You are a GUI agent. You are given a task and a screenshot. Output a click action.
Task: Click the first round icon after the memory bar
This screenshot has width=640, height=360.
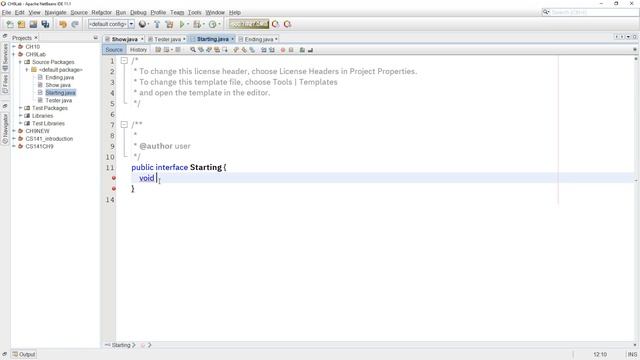click(x=276, y=24)
